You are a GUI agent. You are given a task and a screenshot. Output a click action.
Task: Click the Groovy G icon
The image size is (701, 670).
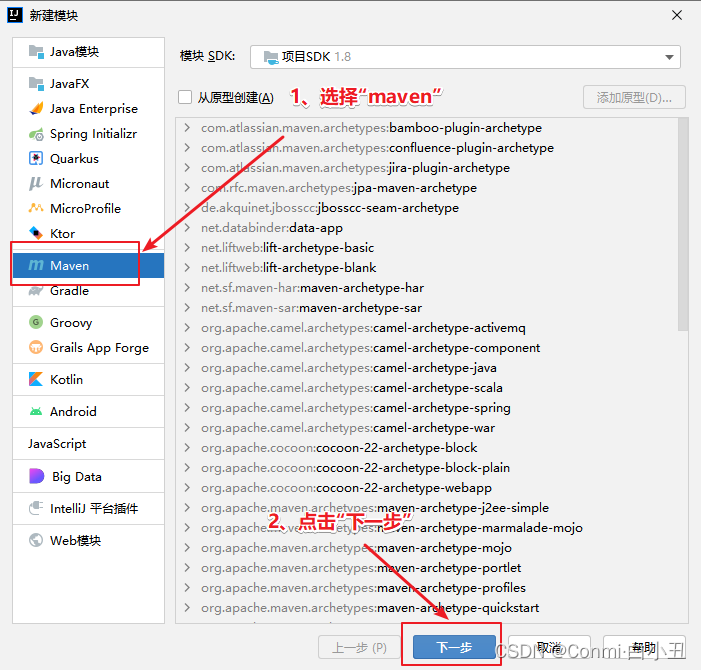(x=36, y=322)
